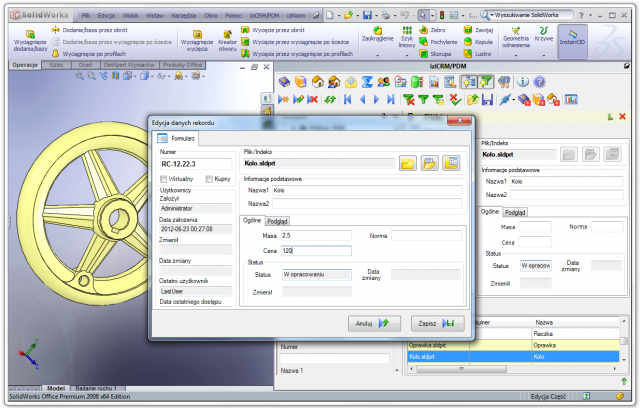Viewport: 640px width, 408px height.
Task: Switch to the Podgląd tab in dialog
Action: coord(277,221)
